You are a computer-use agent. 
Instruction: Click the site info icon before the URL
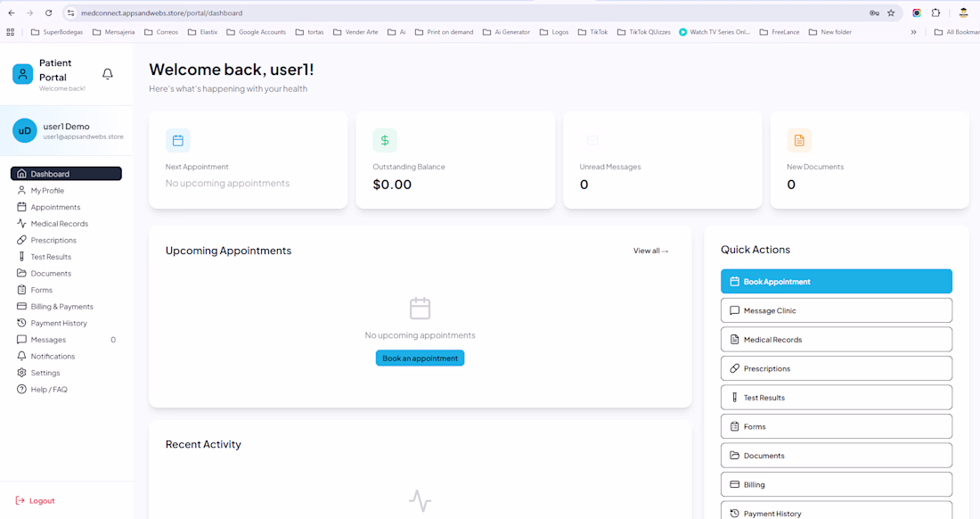pos(70,12)
